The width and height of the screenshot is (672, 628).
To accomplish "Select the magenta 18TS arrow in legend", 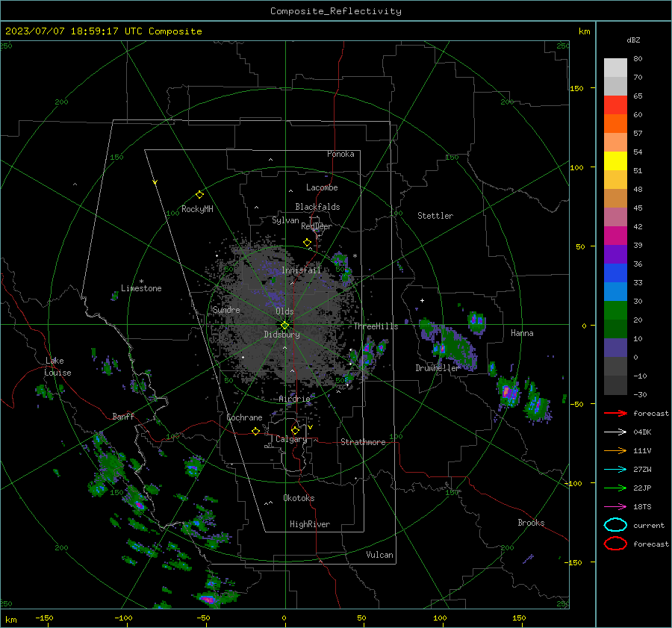I will click(615, 507).
